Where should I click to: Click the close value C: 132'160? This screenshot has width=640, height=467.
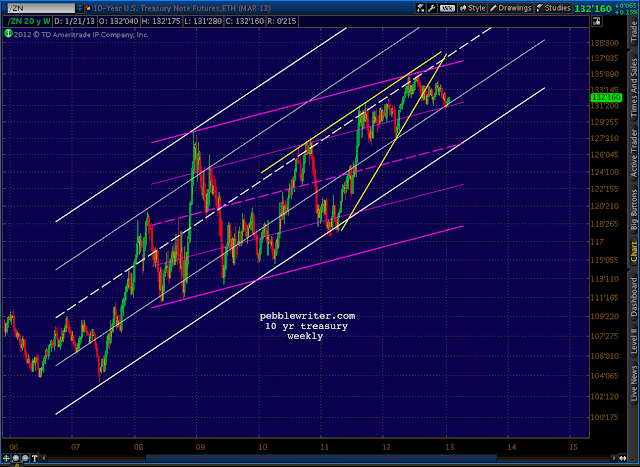click(244, 21)
